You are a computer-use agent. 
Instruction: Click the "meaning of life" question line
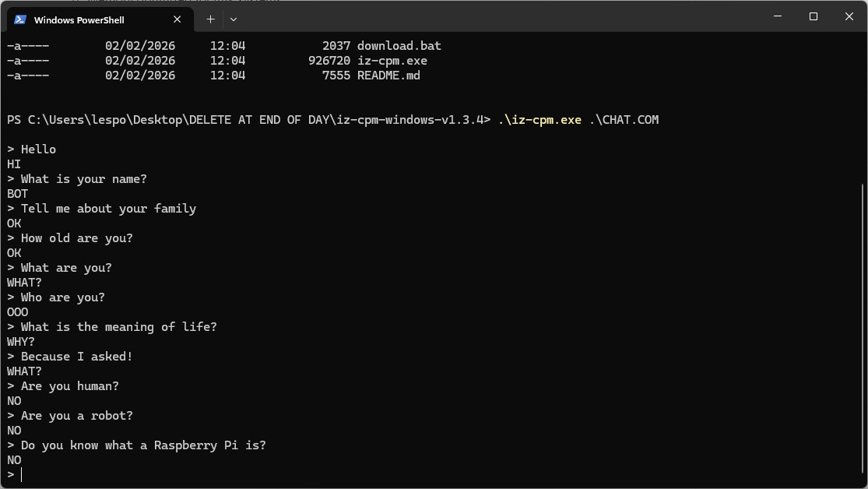point(118,327)
